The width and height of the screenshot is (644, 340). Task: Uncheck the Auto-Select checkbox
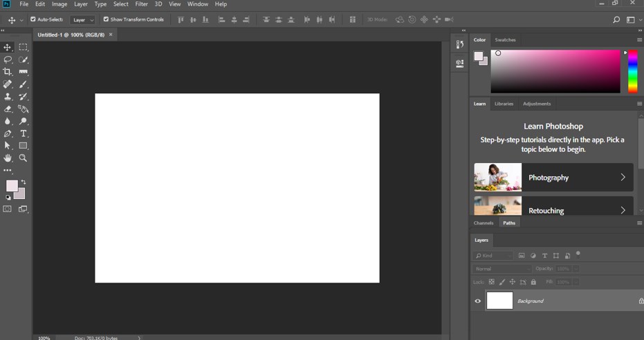pyautogui.click(x=33, y=19)
